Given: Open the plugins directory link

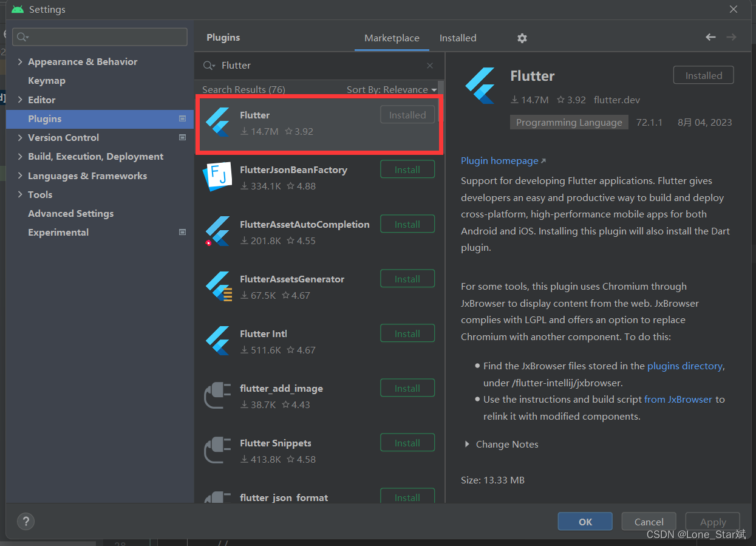Looking at the screenshot, I should tap(685, 366).
